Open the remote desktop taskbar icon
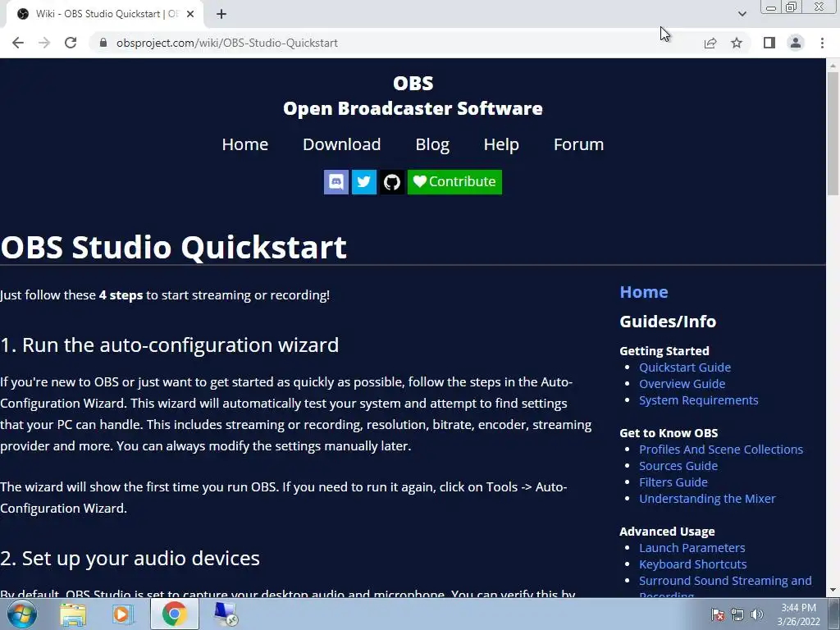This screenshot has height=630, width=840. (x=225, y=614)
